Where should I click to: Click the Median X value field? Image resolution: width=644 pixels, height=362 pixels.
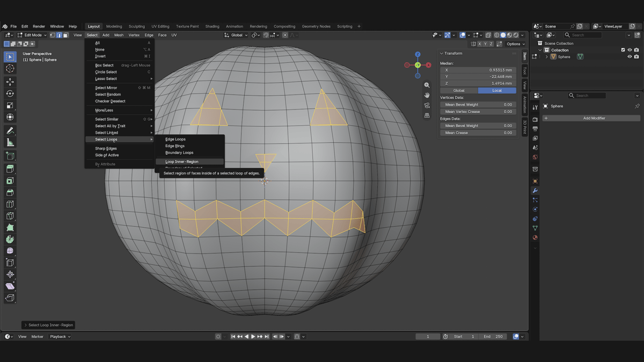click(x=478, y=70)
